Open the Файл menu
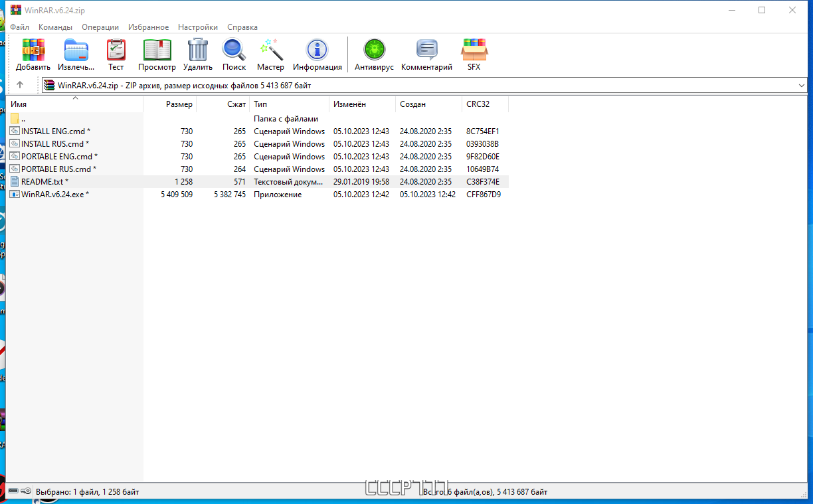Image resolution: width=813 pixels, height=504 pixels. (19, 27)
